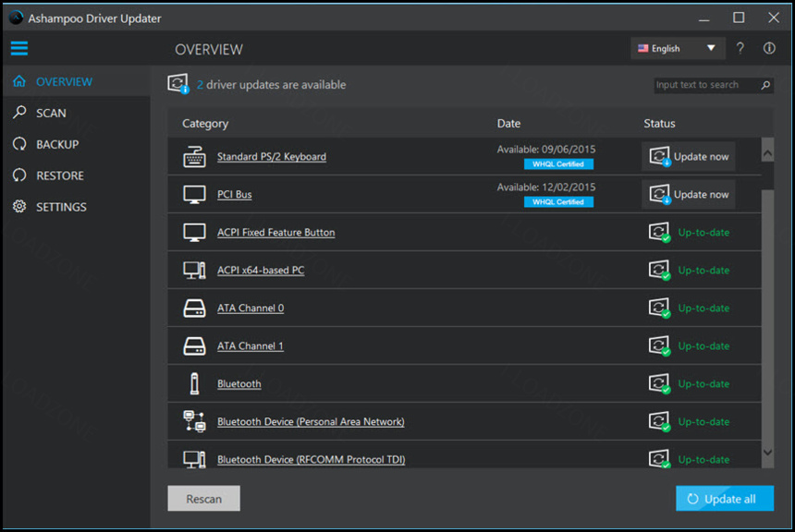Click up-to-date status icon for ACPI Fixed Feature Button
The image size is (795, 532).
pyautogui.click(x=659, y=233)
